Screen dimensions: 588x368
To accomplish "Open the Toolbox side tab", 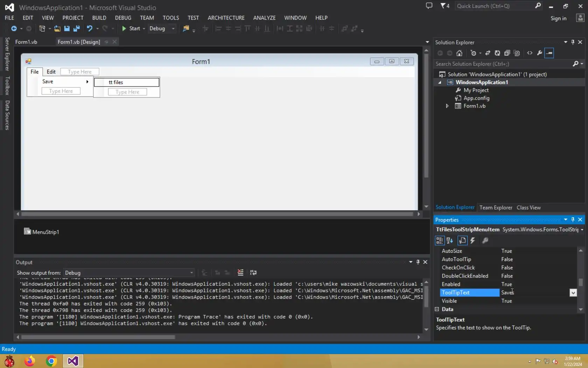I will pos(7,86).
